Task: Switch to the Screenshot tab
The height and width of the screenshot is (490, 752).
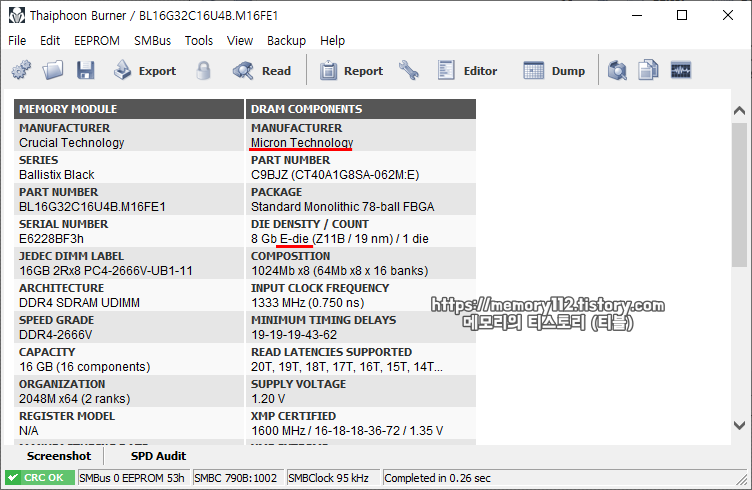Action: point(59,456)
